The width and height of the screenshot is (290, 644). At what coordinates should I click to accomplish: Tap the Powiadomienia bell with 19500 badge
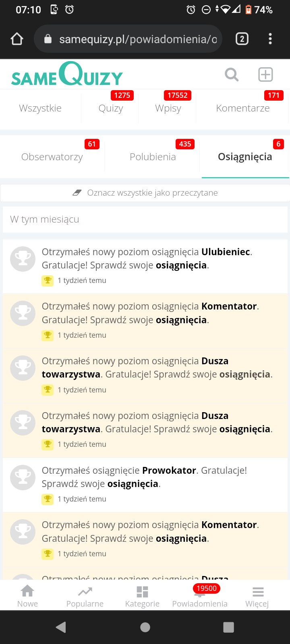tap(200, 596)
